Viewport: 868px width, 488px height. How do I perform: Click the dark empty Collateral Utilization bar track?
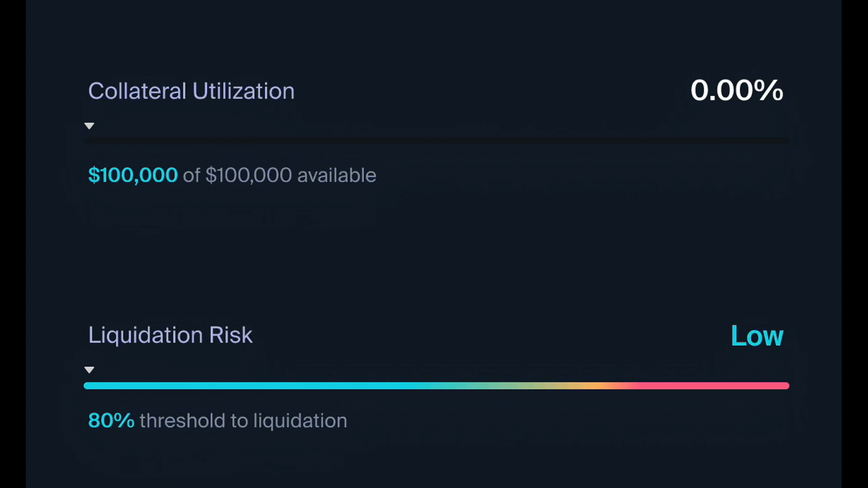pyautogui.click(x=436, y=142)
